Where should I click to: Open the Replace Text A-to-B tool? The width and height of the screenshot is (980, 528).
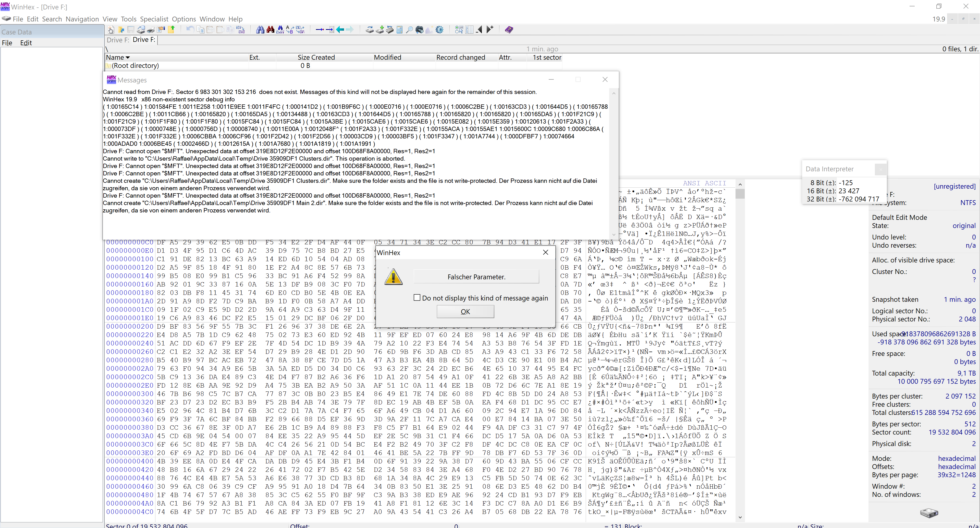pyautogui.click(x=289, y=30)
